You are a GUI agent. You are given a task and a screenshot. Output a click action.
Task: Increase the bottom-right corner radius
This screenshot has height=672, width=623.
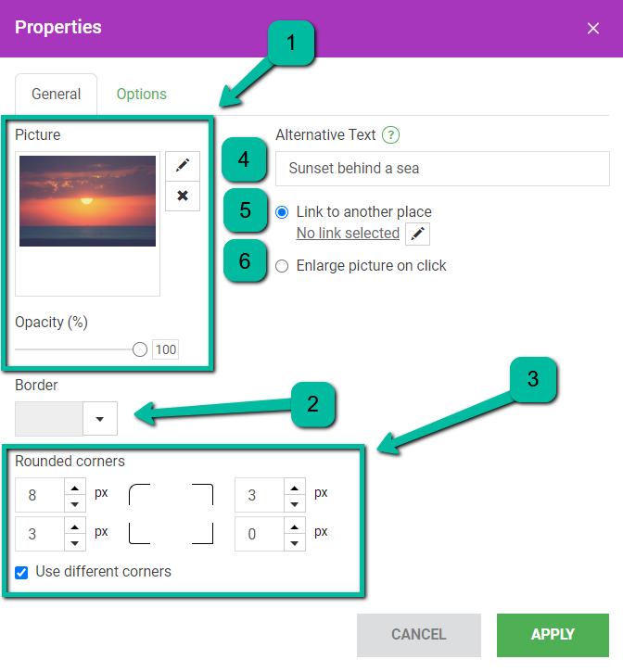(295, 526)
